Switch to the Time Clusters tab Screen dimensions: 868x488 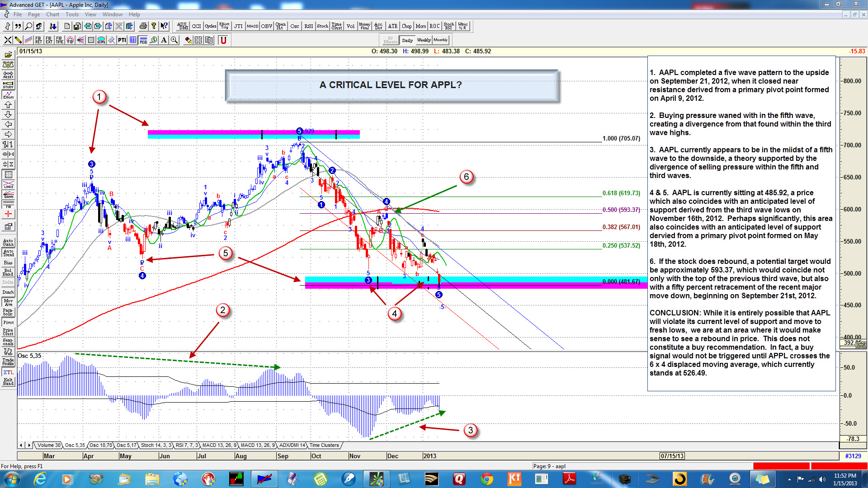324,445
